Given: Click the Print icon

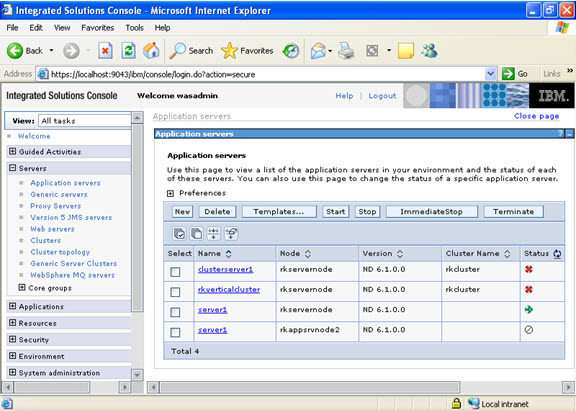Looking at the screenshot, I should [346, 51].
